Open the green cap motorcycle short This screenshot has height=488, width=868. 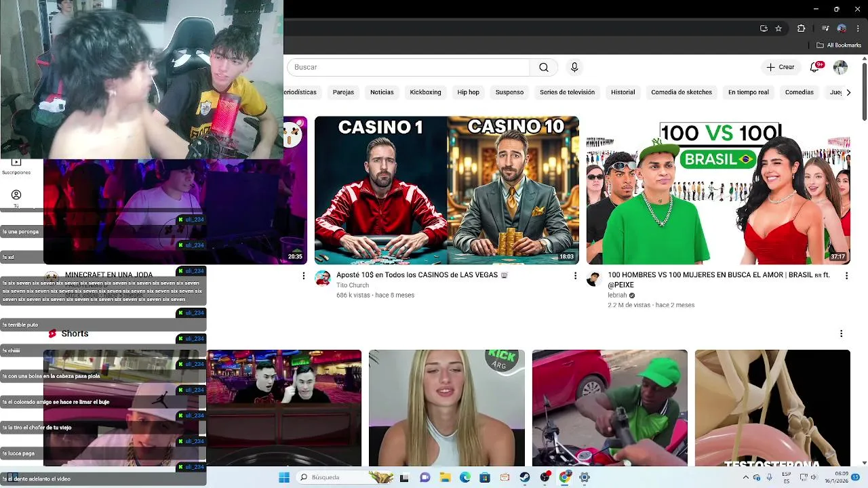610,408
